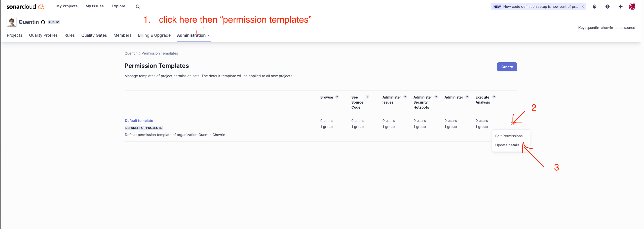Open the notifications bell icon
The width and height of the screenshot is (644, 229).
pos(594,6)
